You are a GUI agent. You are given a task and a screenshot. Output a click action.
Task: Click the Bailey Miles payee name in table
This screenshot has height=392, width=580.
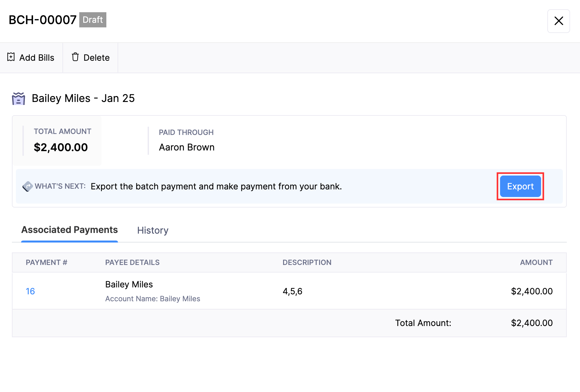tap(129, 284)
